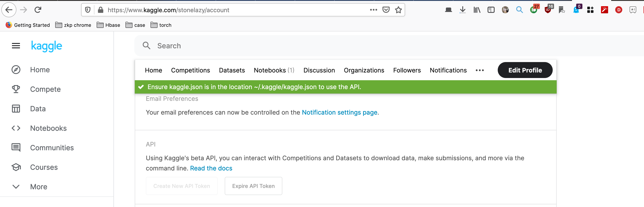Open the Read the docs link
The image size is (644, 207).
(x=211, y=168)
